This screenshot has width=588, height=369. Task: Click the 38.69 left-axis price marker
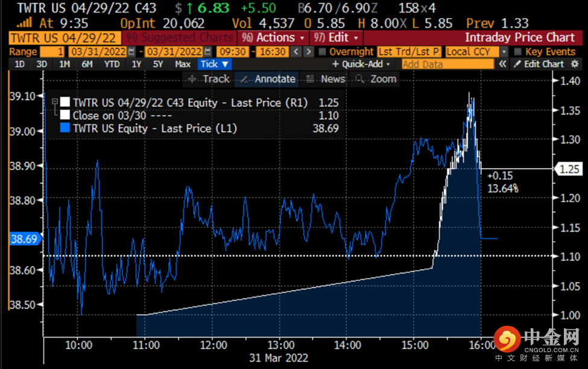click(25, 239)
